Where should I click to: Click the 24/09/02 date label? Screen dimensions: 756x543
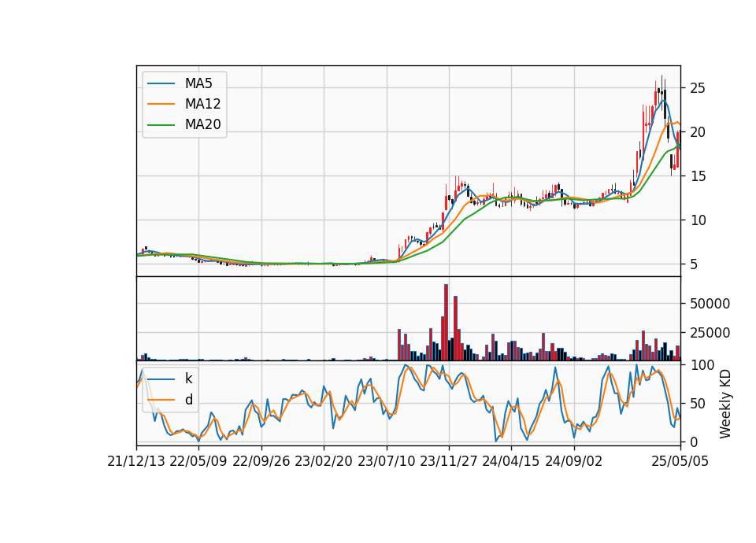click(574, 461)
